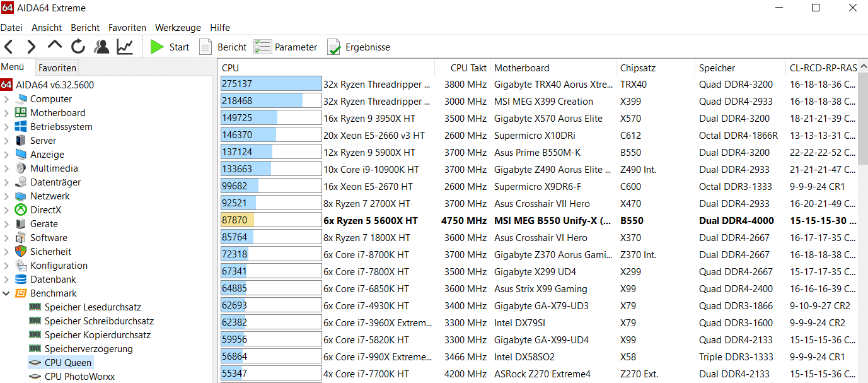Open the user manager people icon
Screen dimensions: 868x383
point(101,47)
